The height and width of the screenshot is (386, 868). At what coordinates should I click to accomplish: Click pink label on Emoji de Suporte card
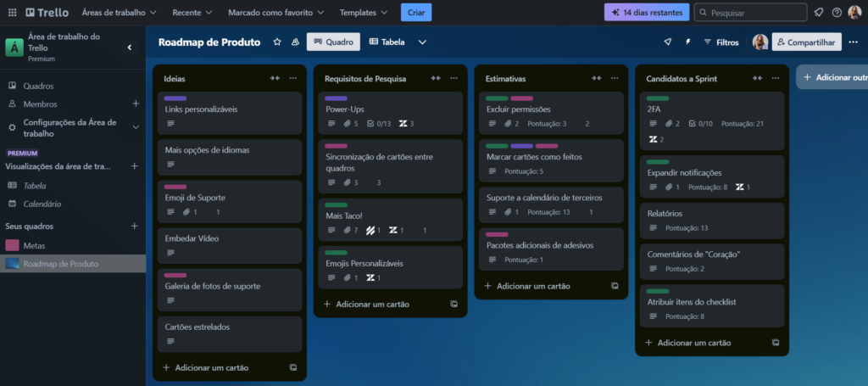coord(175,187)
